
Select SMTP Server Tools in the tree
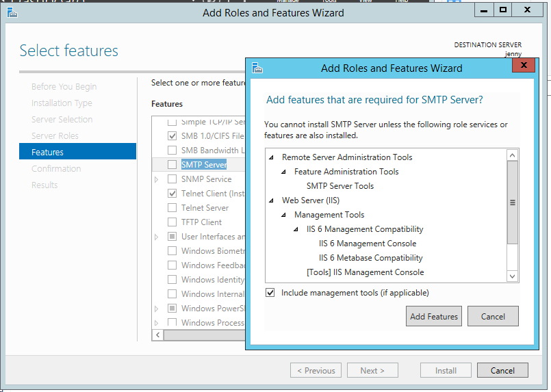click(339, 186)
